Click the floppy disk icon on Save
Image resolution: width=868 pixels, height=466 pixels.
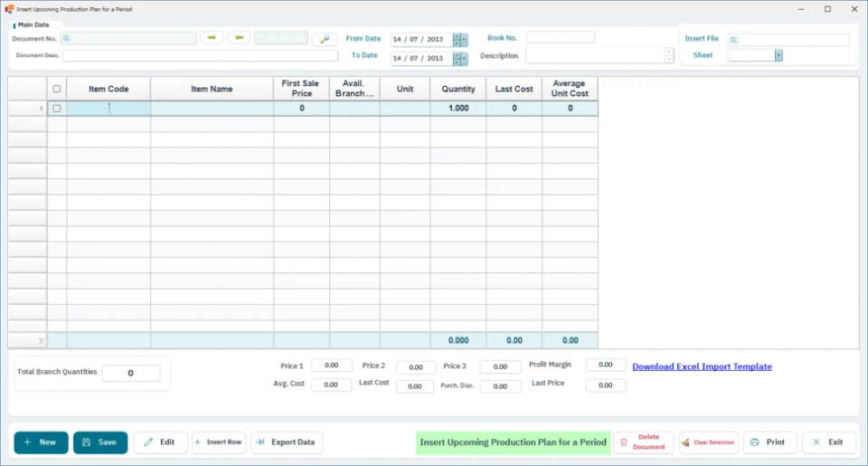[x=87, y=442]
